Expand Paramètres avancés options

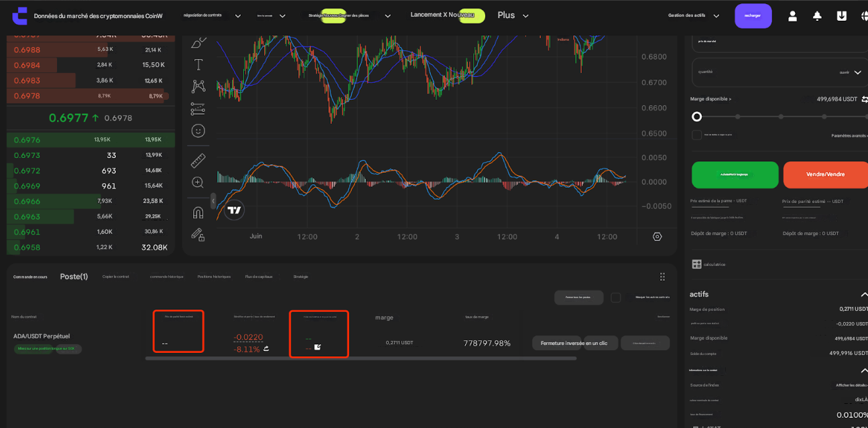(x=849, y=135)
